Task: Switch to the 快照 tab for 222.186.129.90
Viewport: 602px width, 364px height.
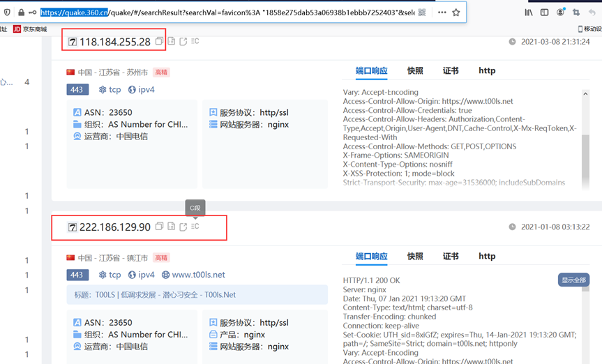Action: pyautogui.click(x=415, y=256)
